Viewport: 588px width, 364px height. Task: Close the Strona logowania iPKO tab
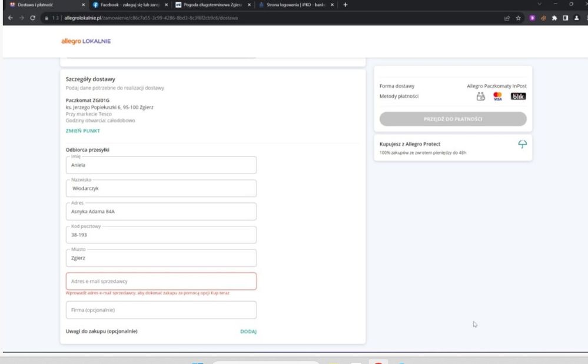(332, 5)
